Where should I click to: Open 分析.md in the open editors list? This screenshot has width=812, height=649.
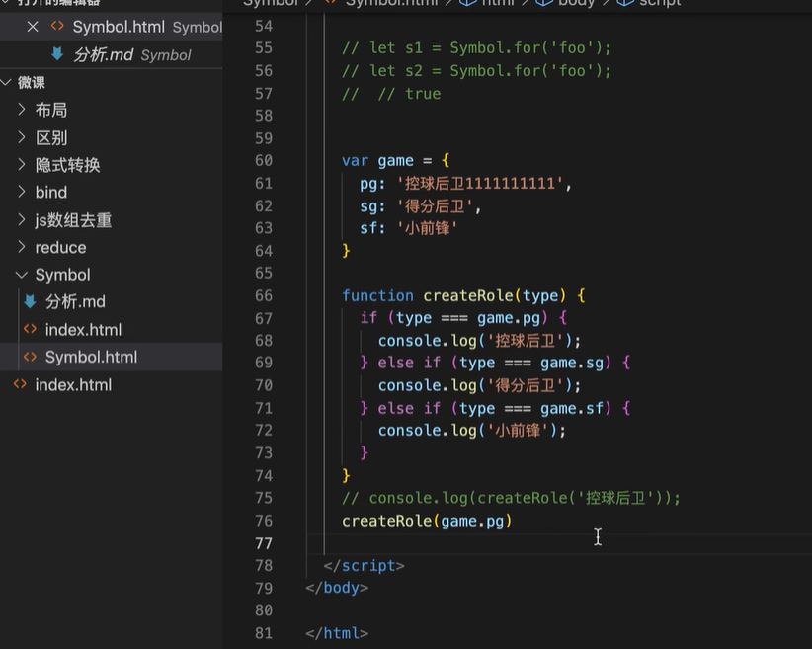click(x=103, y=54)
